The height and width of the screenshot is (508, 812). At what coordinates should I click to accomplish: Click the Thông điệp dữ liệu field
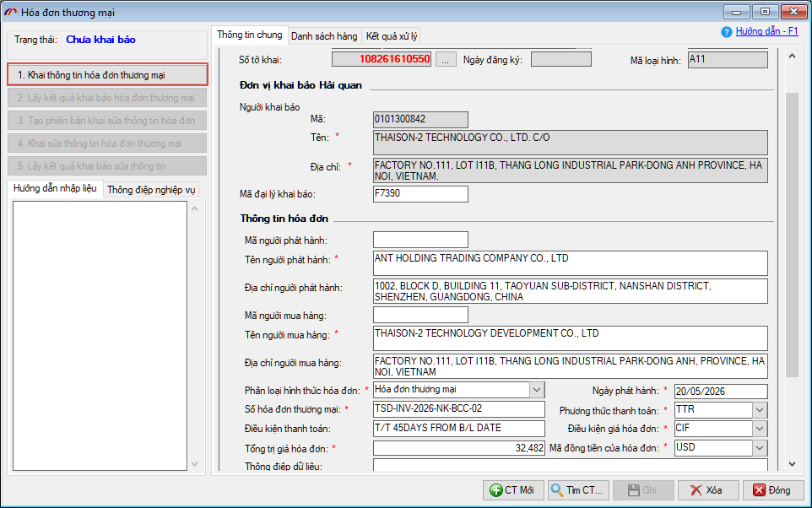pyautogui.click(x=570, y=464)
